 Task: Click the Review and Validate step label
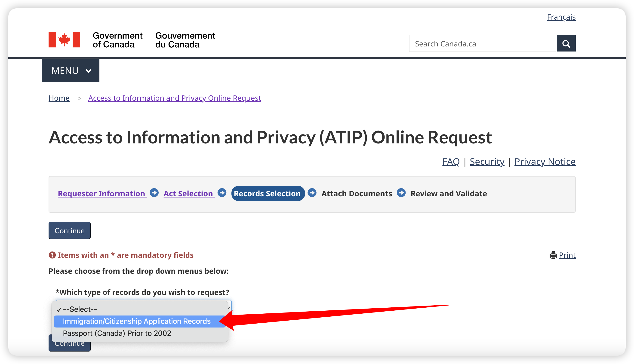[449, 194]
